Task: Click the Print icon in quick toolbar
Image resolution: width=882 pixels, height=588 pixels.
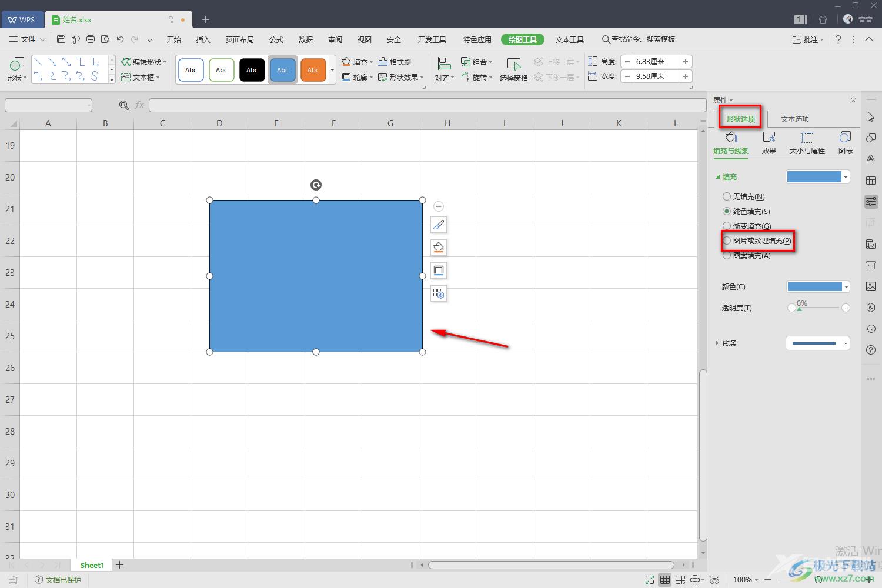Action: 91,39
